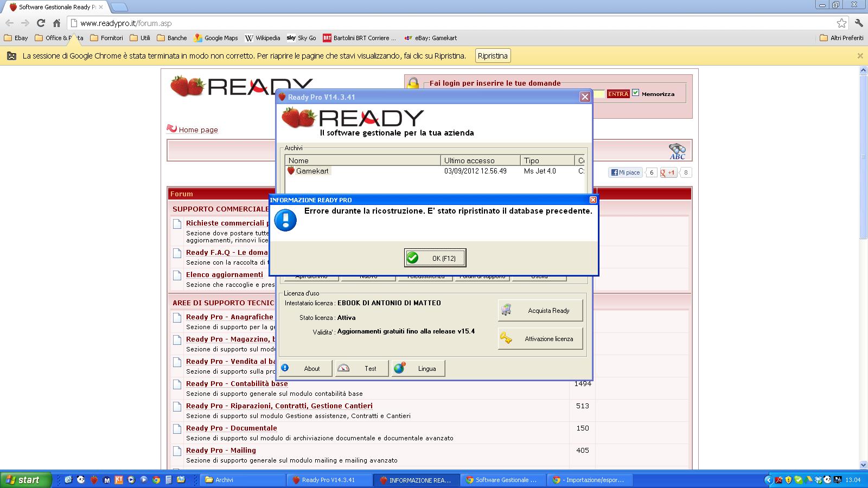Close the INFORMAZIONE READY PRO dialog

point(593,200)
